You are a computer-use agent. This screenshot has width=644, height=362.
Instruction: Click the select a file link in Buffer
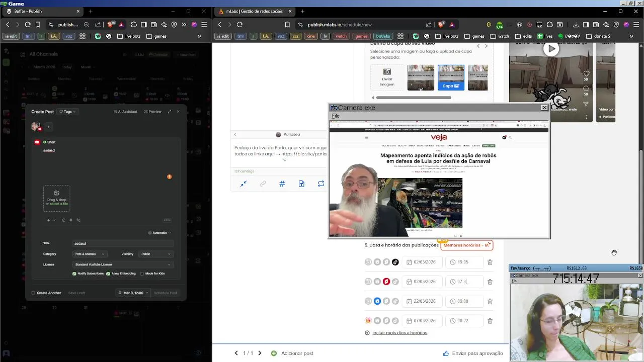(x=58, y=204)
